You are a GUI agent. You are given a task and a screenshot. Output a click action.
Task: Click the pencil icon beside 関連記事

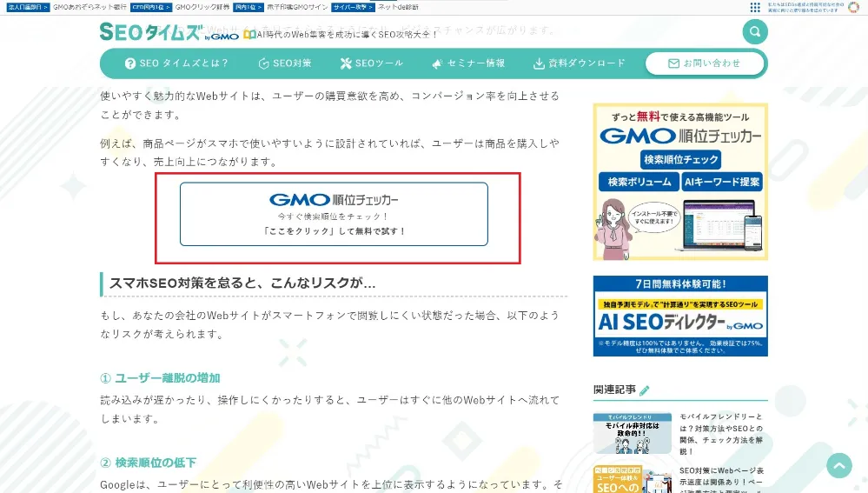pos(645,390)
